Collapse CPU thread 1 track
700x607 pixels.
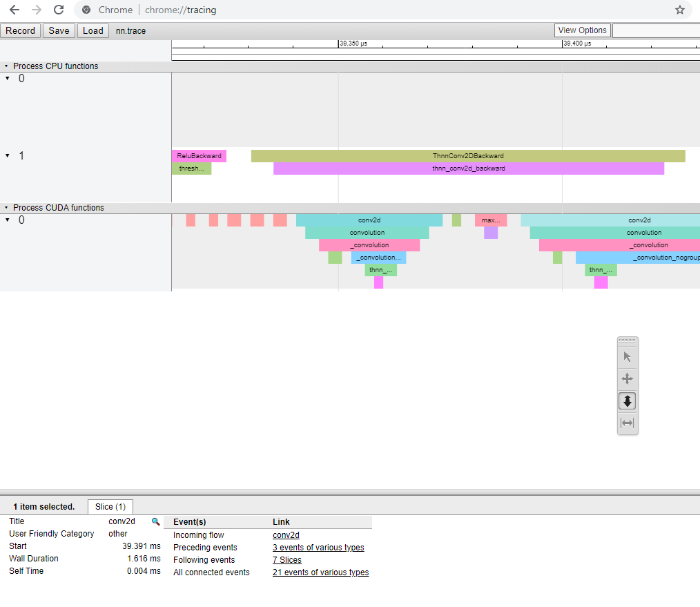pyautogui.click(x=8, y=156)
